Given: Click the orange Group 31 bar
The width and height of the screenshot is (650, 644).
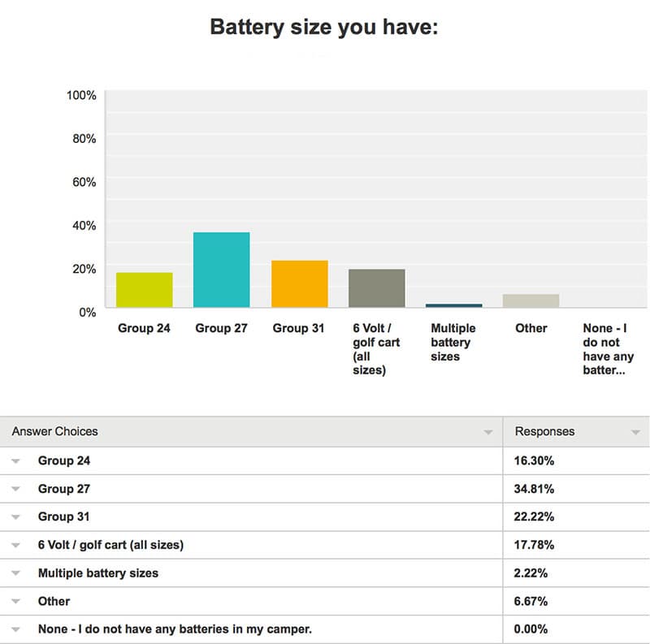Looking at the screenshot, I should coord(299,284).
